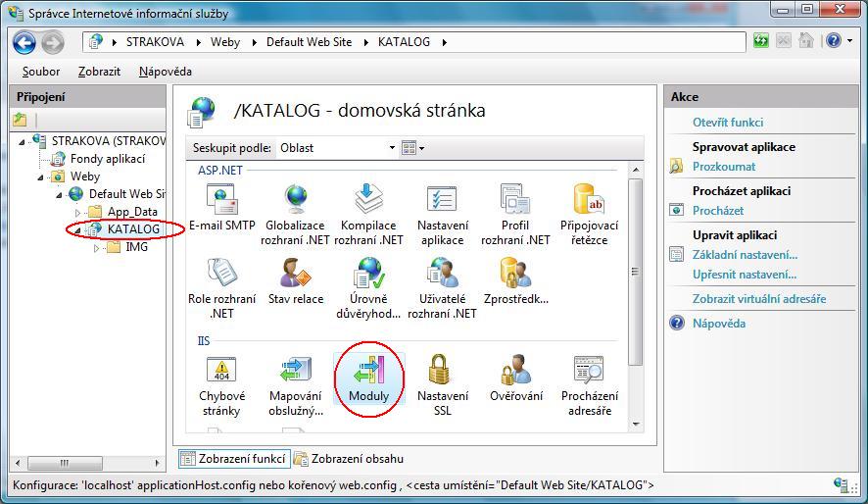Click the back navigation arrow
868x504 pixels.
[24, 42]
